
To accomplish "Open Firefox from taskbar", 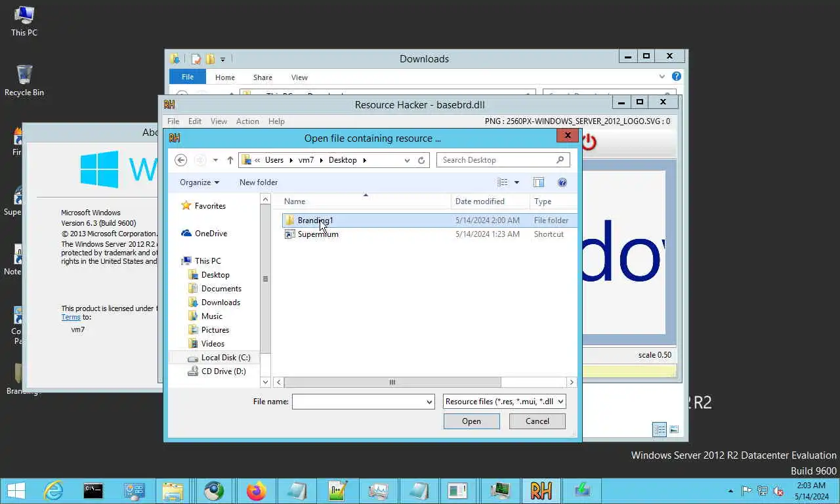I will 256,491.
